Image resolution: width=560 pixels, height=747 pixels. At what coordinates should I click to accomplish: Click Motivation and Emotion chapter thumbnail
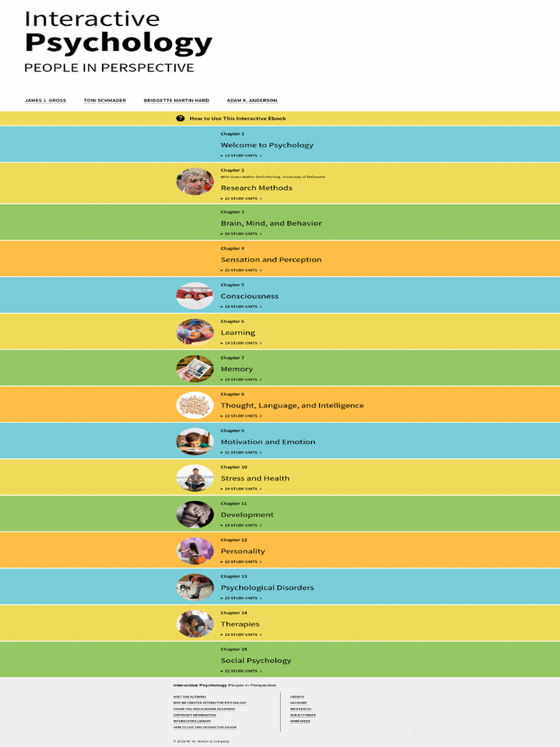coord(195,441)
